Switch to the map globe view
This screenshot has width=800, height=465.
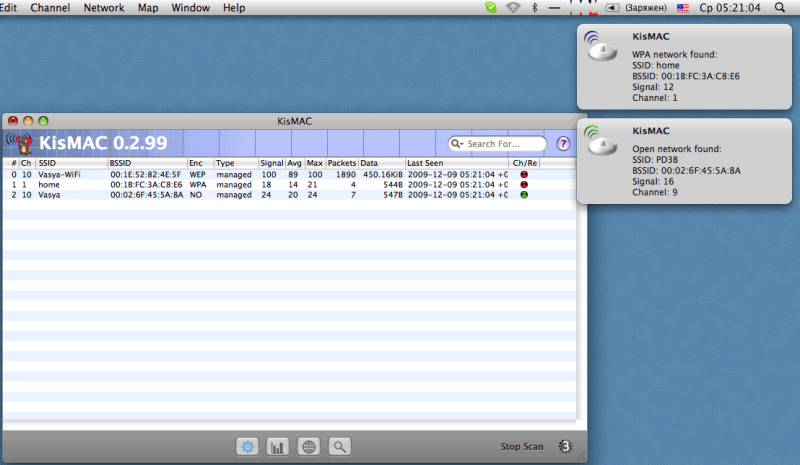pyautogui.click(x=309, y=447)
